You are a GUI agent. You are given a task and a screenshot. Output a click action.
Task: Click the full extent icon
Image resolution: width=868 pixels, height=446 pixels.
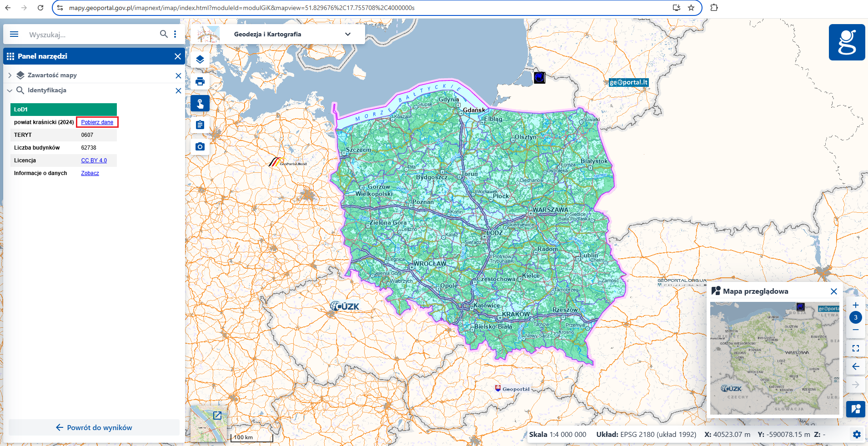coord(855,348)
